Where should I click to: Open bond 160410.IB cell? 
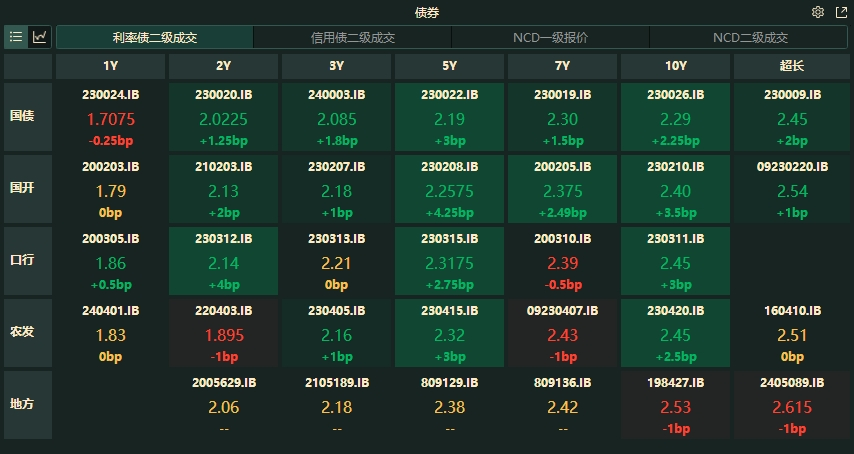(792, 333)
